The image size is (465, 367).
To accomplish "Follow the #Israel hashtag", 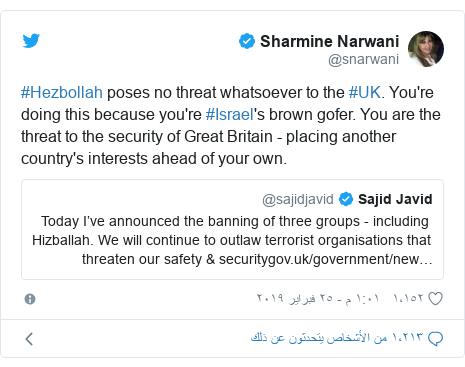I will click(230, 114).
